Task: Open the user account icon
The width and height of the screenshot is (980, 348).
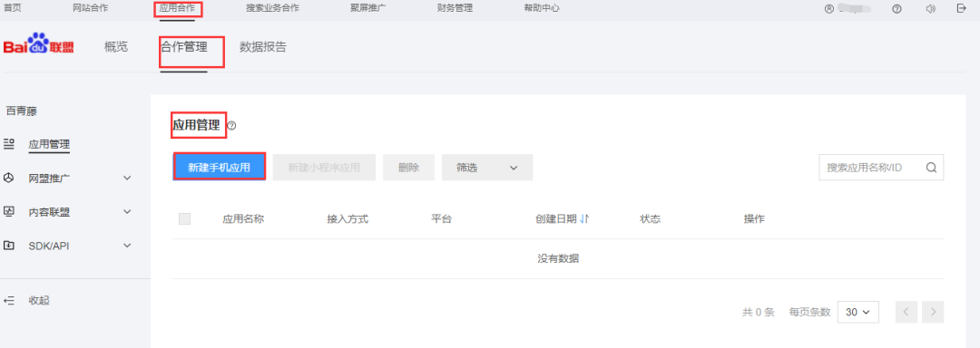Action: point(829,9)
